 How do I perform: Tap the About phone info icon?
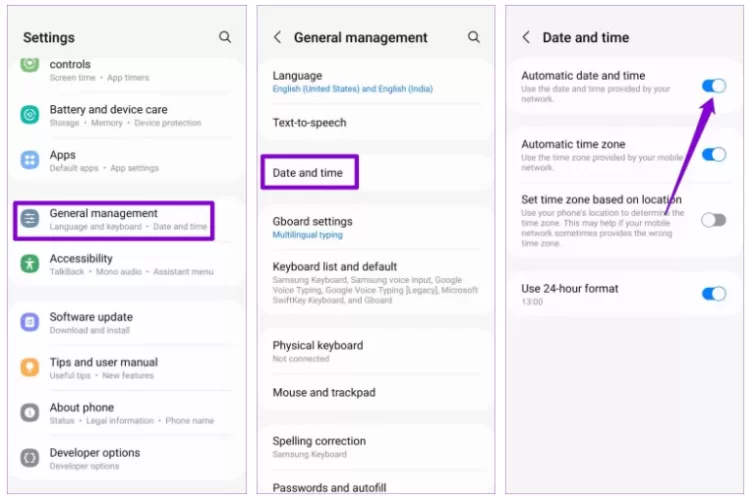(30, 413)
